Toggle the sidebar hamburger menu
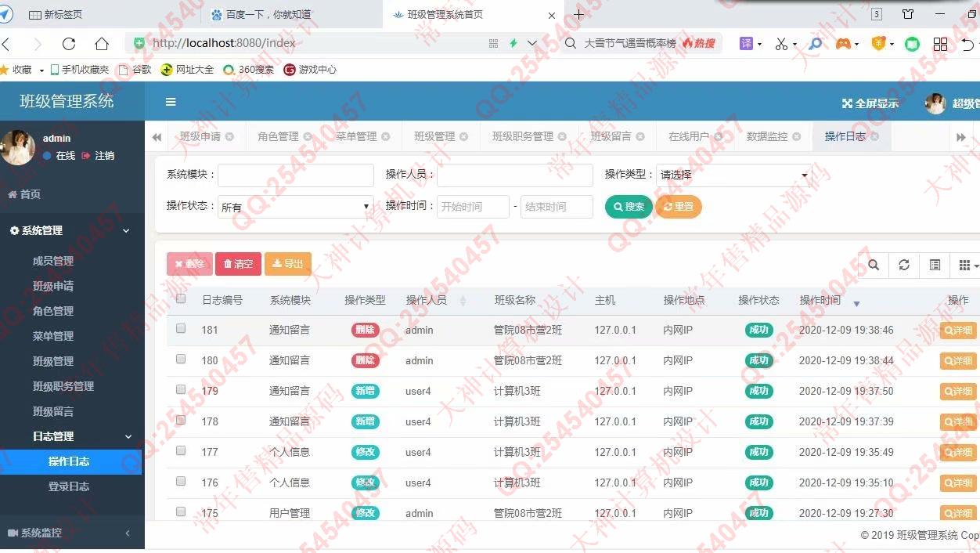The image size is (980, 553). [171, 102]
